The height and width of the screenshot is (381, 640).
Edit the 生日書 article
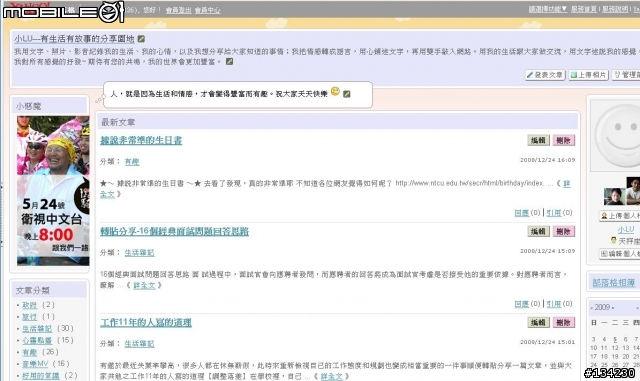tap(538, 140)
